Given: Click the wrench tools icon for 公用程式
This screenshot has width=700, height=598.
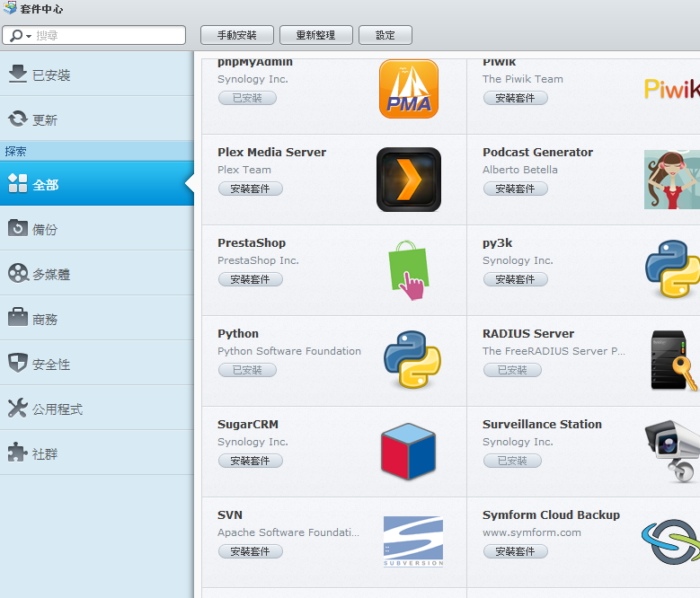Looking at the screenshot, I should 18,408.
